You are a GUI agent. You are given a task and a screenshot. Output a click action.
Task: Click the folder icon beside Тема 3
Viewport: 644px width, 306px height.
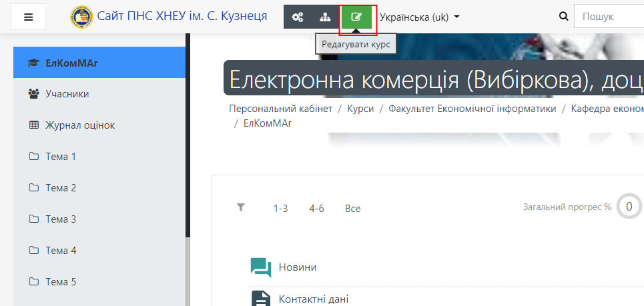(x=33, y=219)
